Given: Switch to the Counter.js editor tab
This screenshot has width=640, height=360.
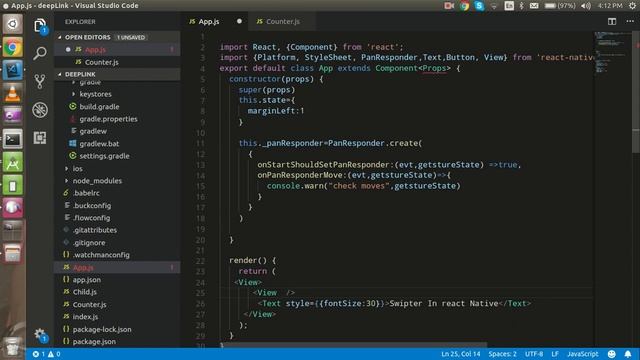Looking at the screenshot, I should (x=283, y=21).
